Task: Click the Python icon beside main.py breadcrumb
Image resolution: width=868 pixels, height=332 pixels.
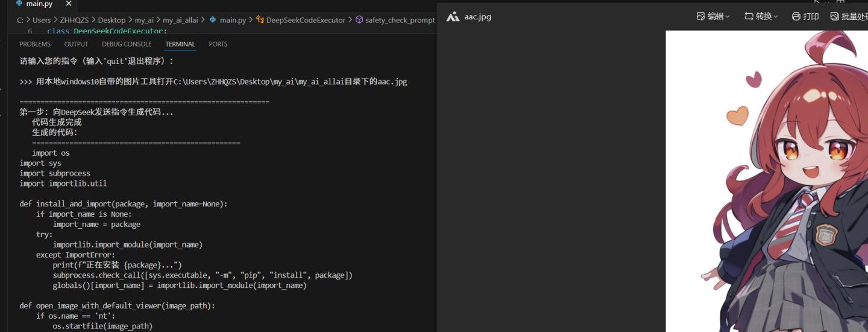Action: tap(213, 20)
